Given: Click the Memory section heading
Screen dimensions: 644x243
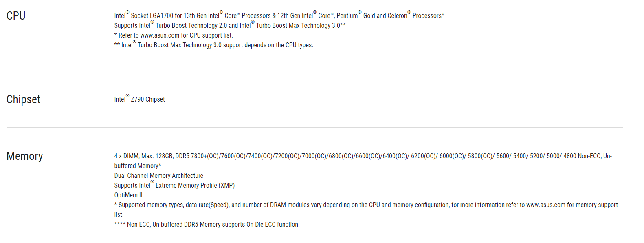Looking at the screenshot, I should point(24,156).
